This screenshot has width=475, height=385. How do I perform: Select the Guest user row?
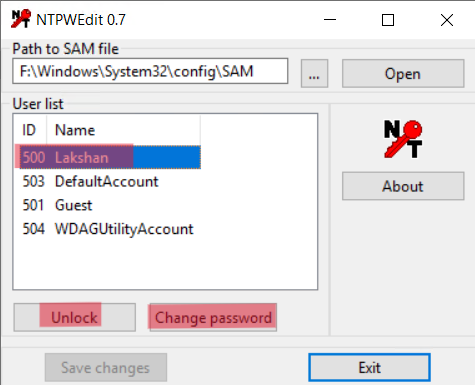tap(110, 205)
